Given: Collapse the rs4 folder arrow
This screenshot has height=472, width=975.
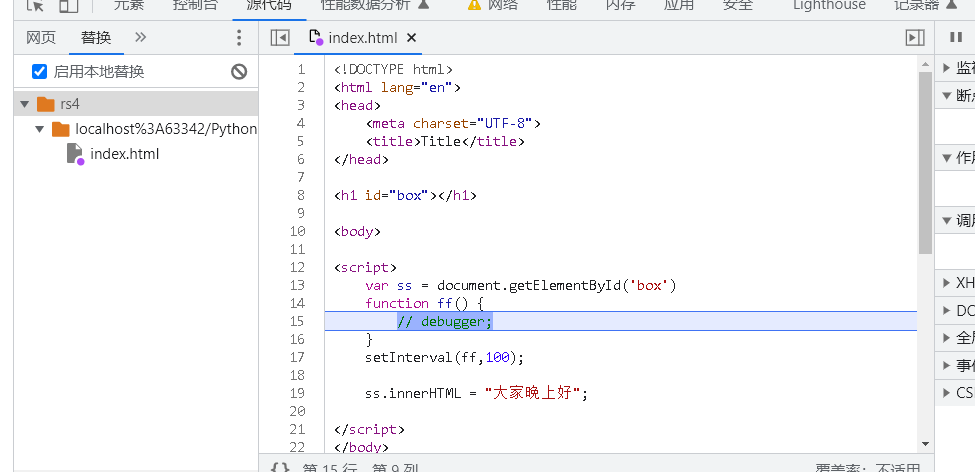Looking at the screenshot, I should point(25,104).
